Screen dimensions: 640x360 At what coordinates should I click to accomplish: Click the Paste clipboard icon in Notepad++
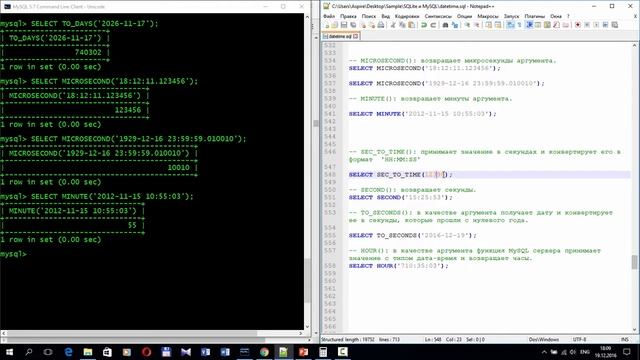click(x=412, y=25)
